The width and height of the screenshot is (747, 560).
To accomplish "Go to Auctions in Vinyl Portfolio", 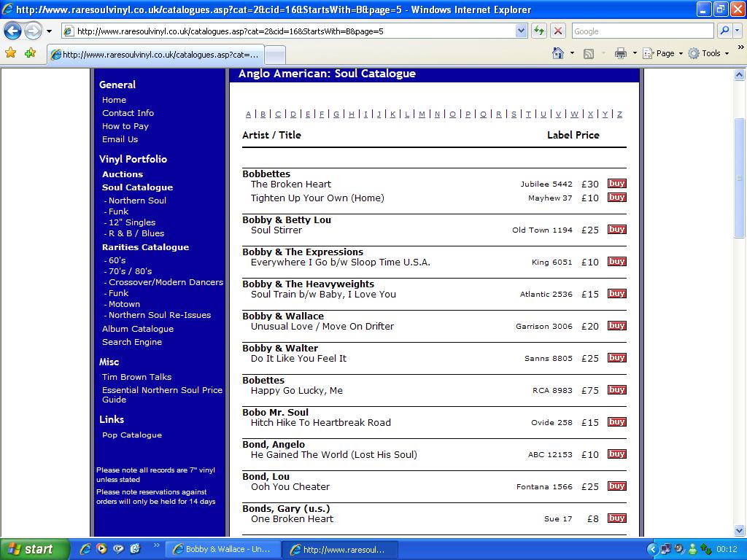I will tap(123, 174).
